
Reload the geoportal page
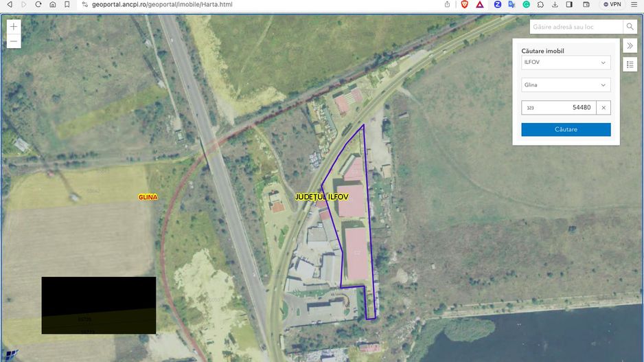tap(38, 4)
